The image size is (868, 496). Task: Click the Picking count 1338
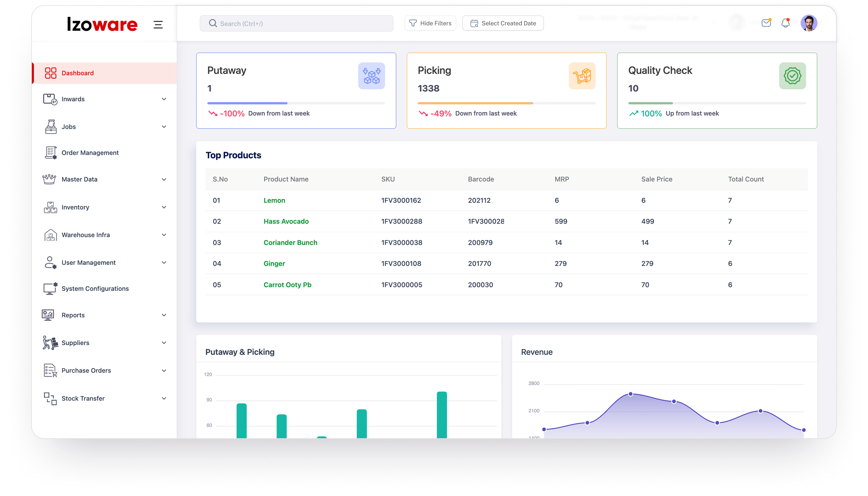pos(428,89)
